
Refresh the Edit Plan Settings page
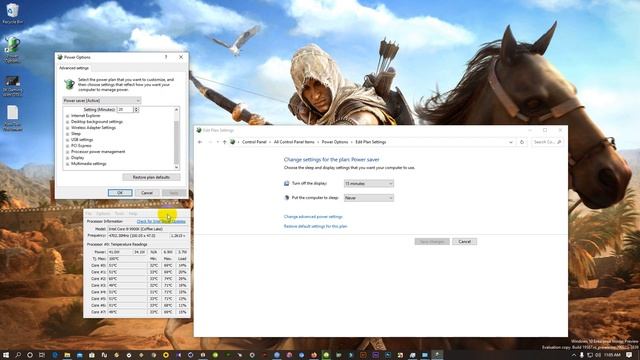click(x=522, y=142)
